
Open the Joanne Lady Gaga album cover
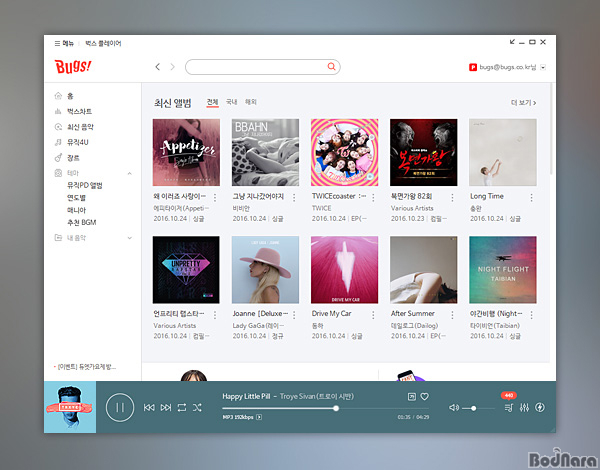[266, 270]
